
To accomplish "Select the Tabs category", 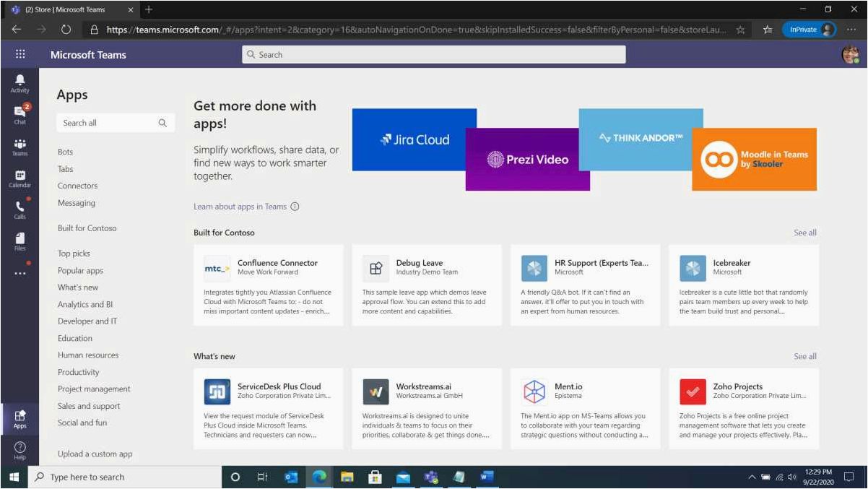I will click(66, 169).
